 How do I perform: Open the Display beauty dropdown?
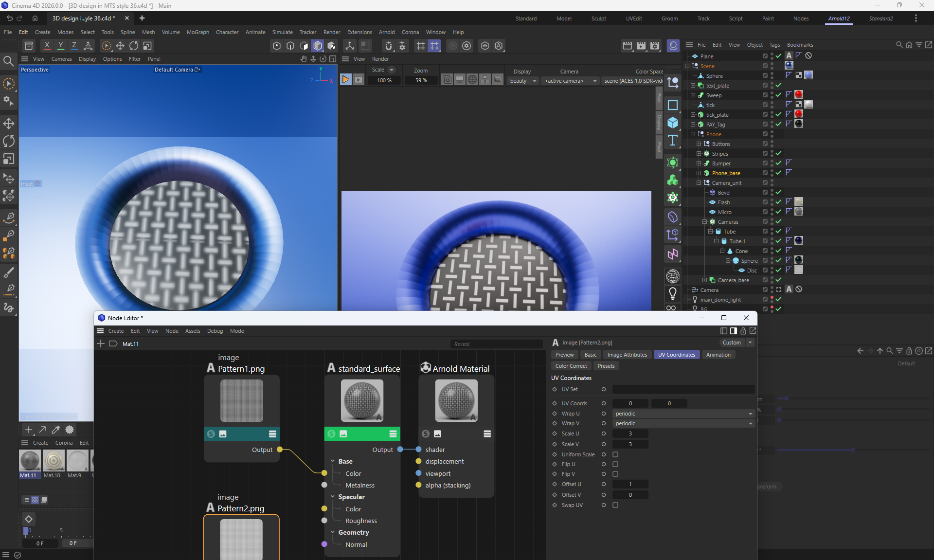click(x=522, y=81)
